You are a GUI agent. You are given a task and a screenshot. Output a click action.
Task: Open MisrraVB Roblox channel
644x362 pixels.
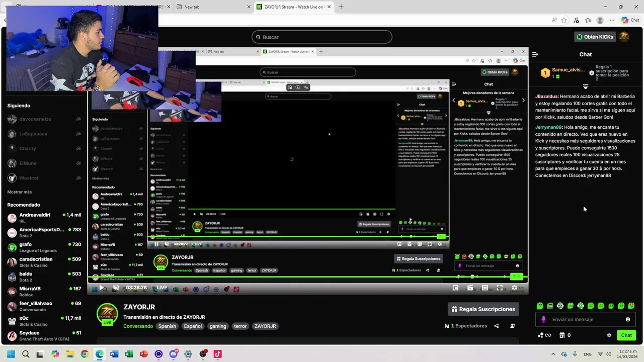[44, 292]
